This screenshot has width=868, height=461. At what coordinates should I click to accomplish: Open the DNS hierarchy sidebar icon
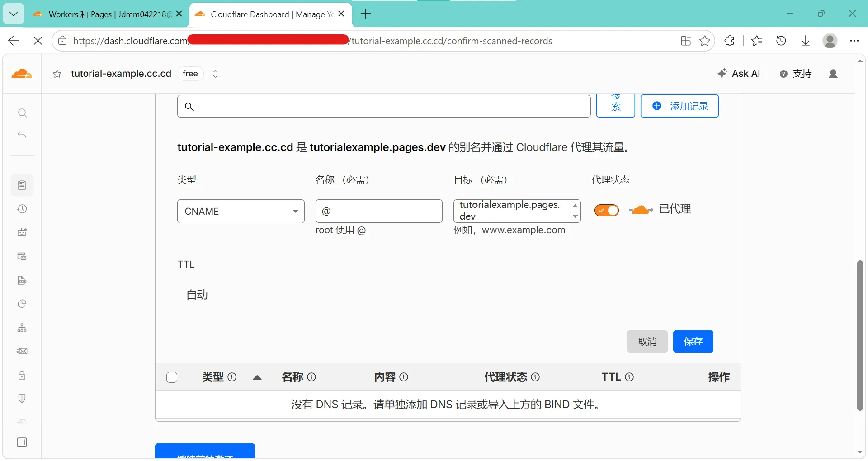coord(22,328)
